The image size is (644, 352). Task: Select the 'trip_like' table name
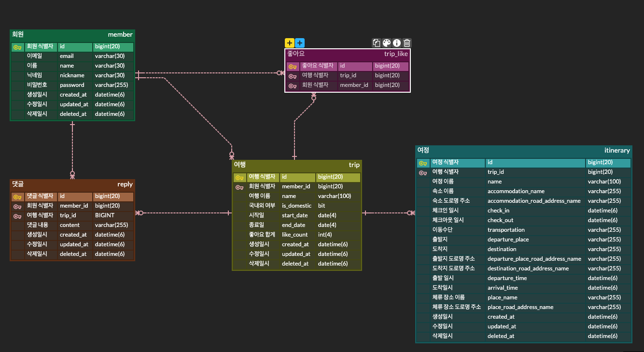click(396, 54)
